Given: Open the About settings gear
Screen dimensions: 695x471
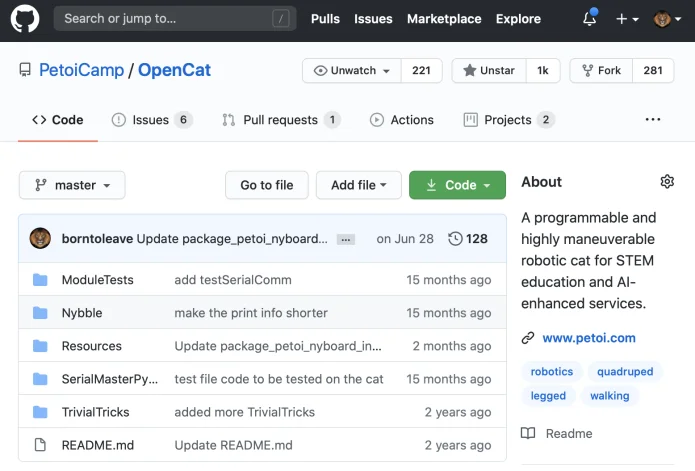Looking at the screenshot, I should (667, 181).
